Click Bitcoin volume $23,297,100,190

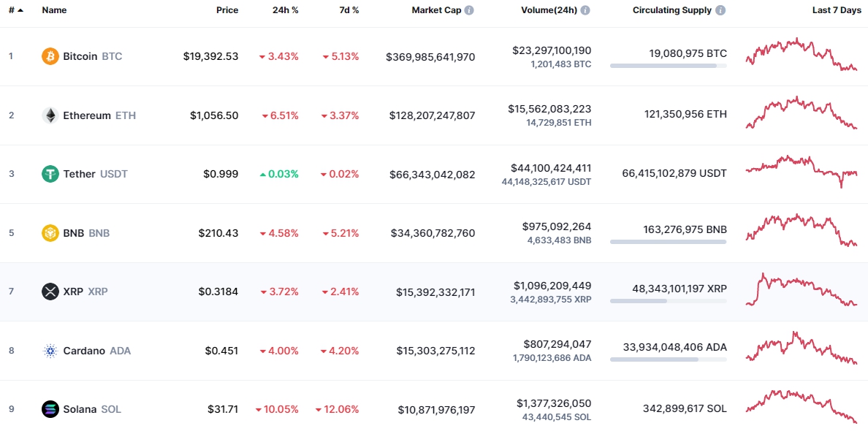(552, 50)
